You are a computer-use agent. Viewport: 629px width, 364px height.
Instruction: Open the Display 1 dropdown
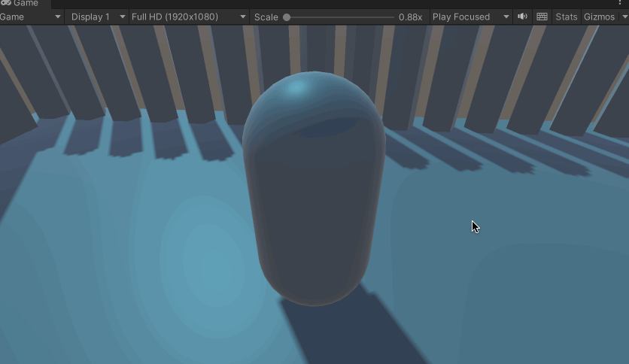click(x=96, y=17)
